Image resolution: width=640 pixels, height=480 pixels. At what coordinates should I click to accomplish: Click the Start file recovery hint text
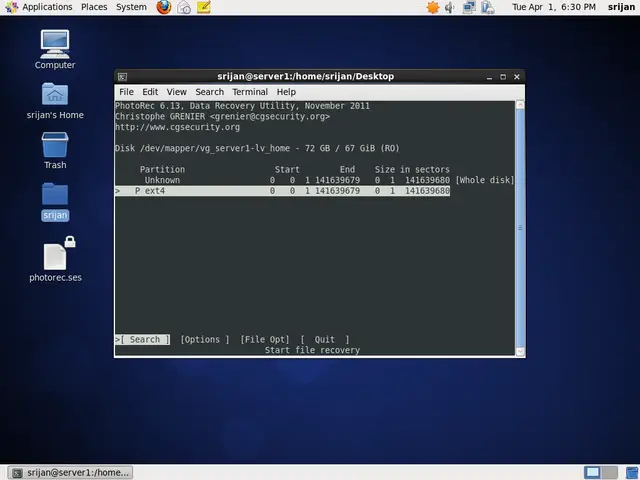(x=312, y=350)
